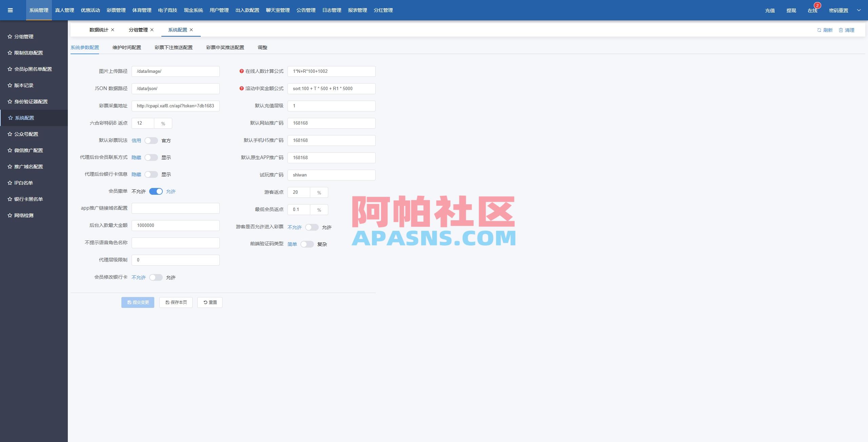Viewport: 868px width, 442px height.
Task: Close the 数据统计 tab
Action: 113,30
